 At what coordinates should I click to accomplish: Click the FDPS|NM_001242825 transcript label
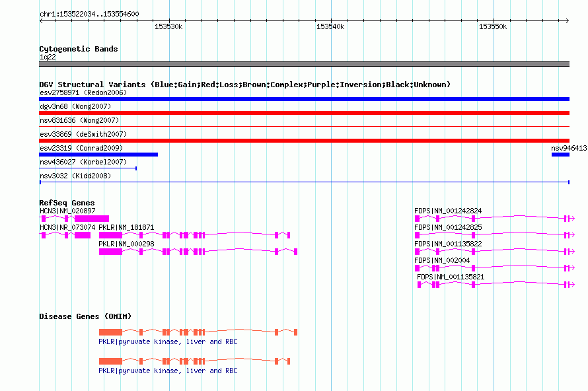click(448, 228)
